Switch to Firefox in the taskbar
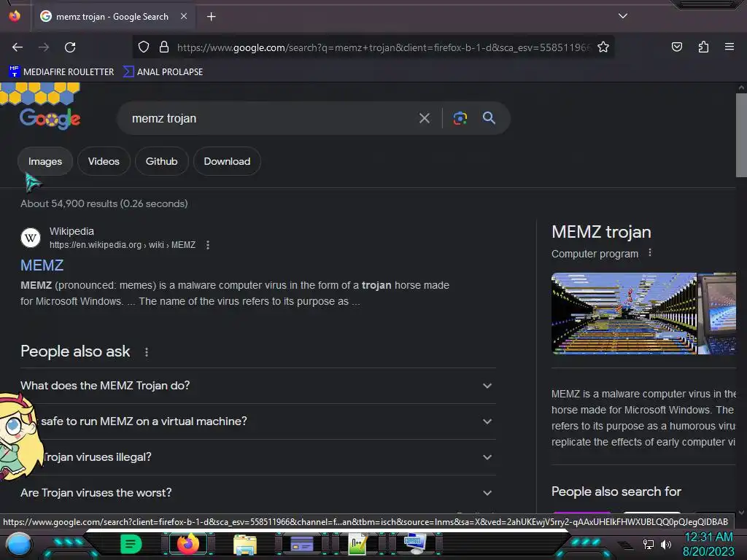Screen dimensions: 747x560 click(188, 544)
